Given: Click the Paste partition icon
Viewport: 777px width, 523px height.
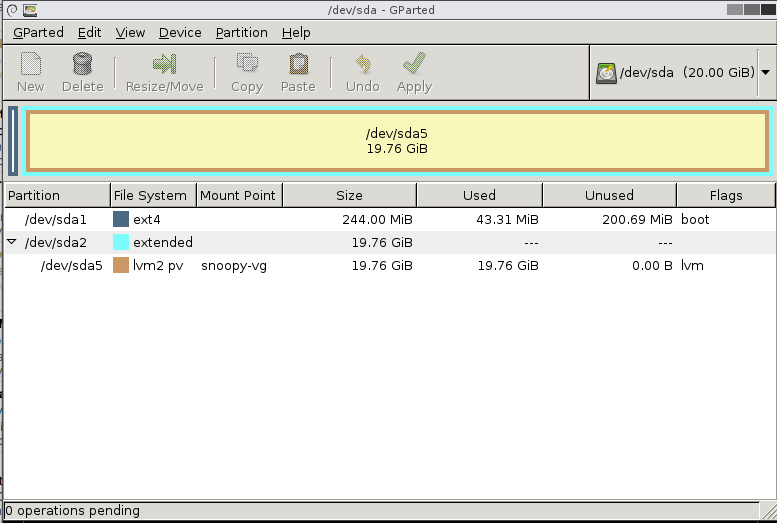Looking at the screenshot, I should [x=298, y=65].
